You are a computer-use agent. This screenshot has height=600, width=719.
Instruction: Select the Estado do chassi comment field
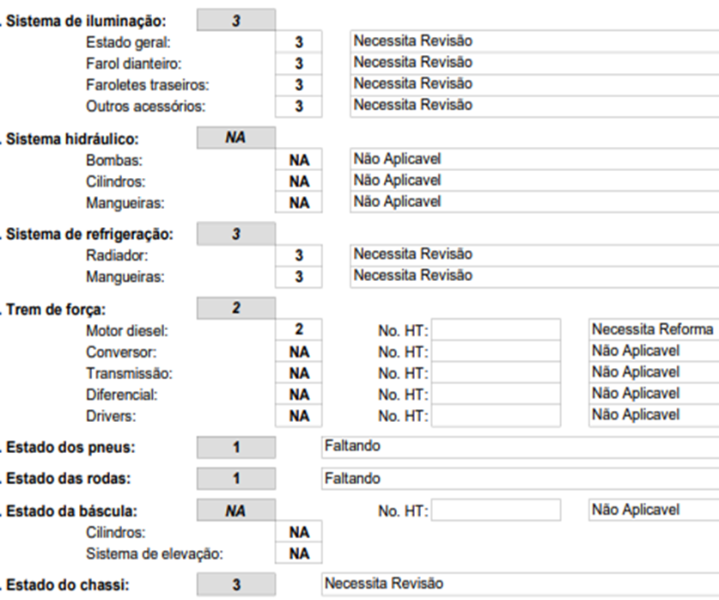tap(518, 584)
